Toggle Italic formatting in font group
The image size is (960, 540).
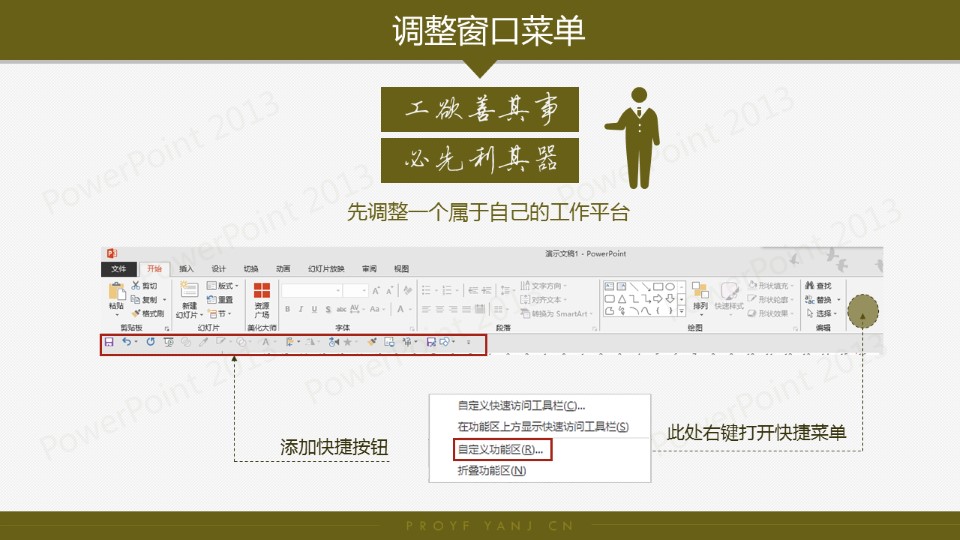tap(301, 310)
